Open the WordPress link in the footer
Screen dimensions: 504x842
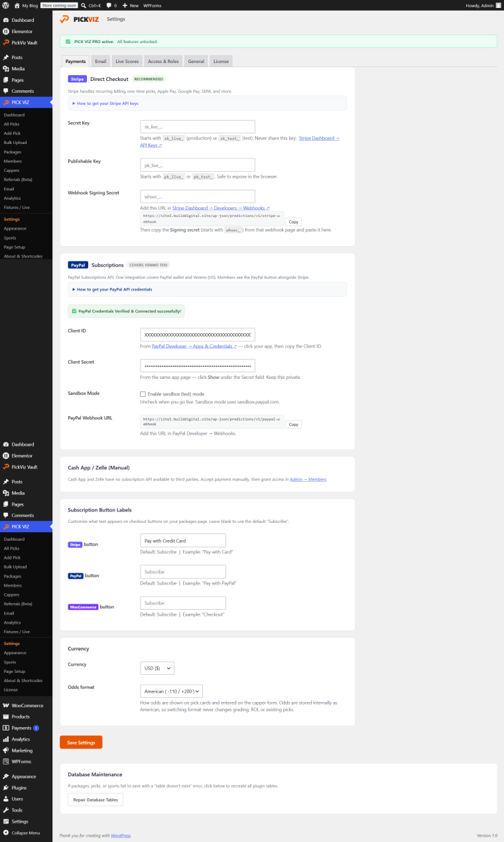click(x=121, y=835)
